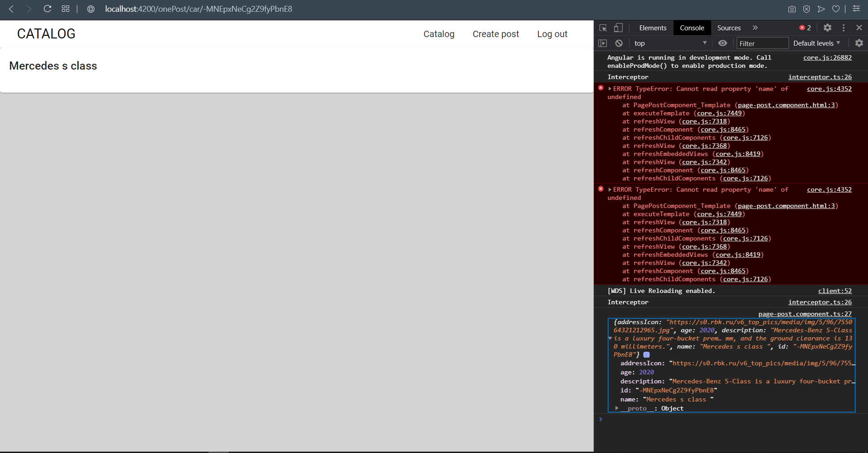
Task: Open page-post.component.ts:27 source link
Action: pyautogui.click(x=805, y=314)
